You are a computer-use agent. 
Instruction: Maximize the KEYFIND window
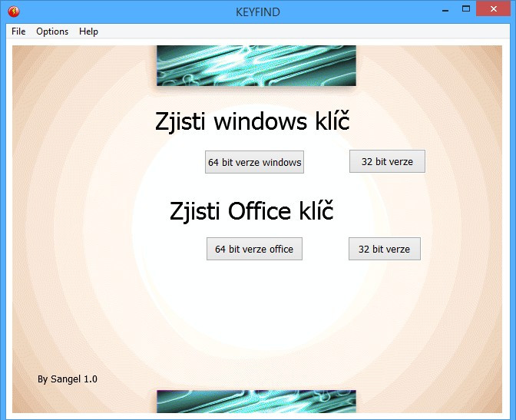pyautogui.click(x=466, y=9)
